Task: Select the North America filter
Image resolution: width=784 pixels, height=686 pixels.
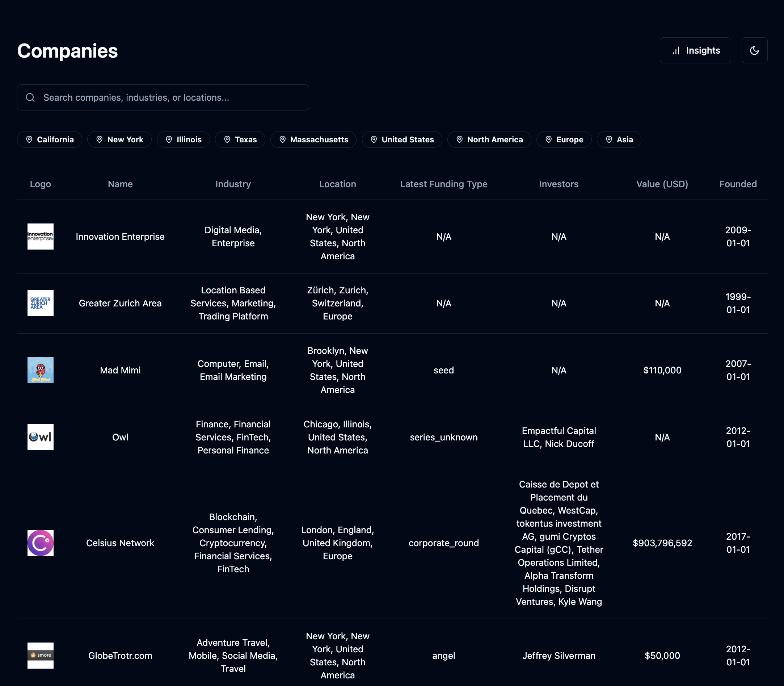Action: pyautogui.click(x=489, y=140)
